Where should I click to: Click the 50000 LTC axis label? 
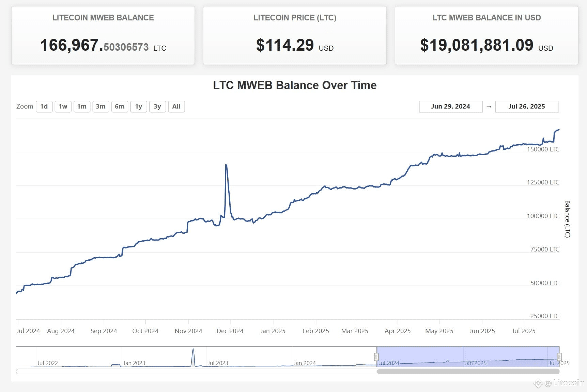[545, 283]
